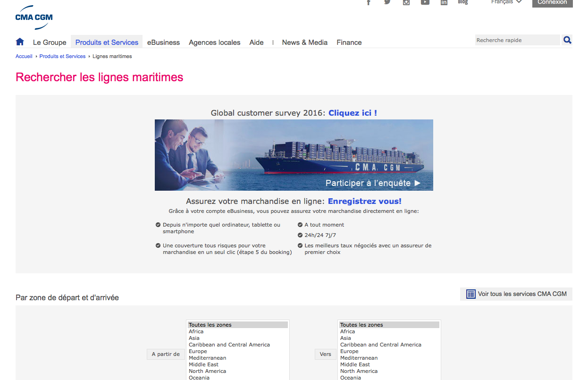
Task: Select Mediterranean in the Vers list
Action: pyautogui.click(x=389, y=358)
